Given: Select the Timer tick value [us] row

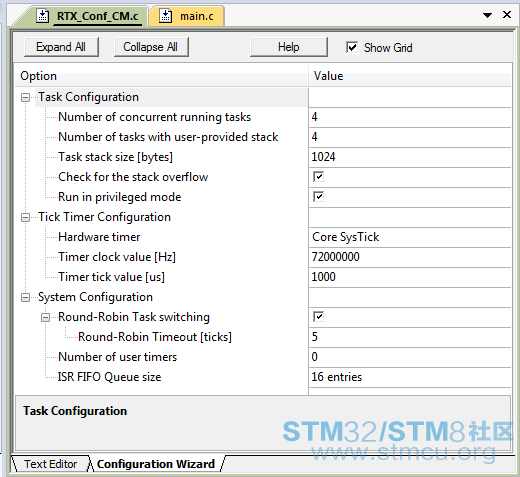Looking at the screenshot, I should pyautogui.click(x=111, y=277).
